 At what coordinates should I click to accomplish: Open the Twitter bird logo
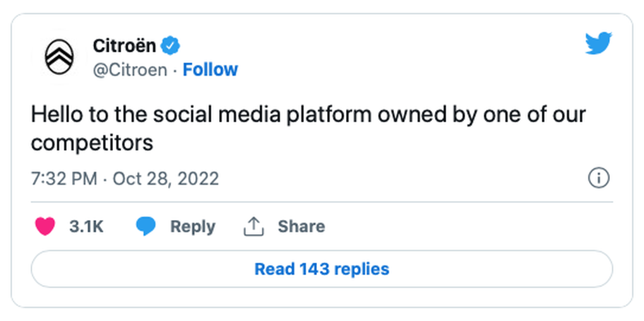click(x=598, y=44)
